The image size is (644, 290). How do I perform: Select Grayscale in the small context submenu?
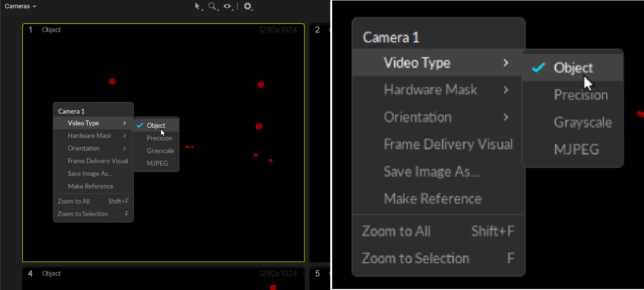[x=160, y=151]
